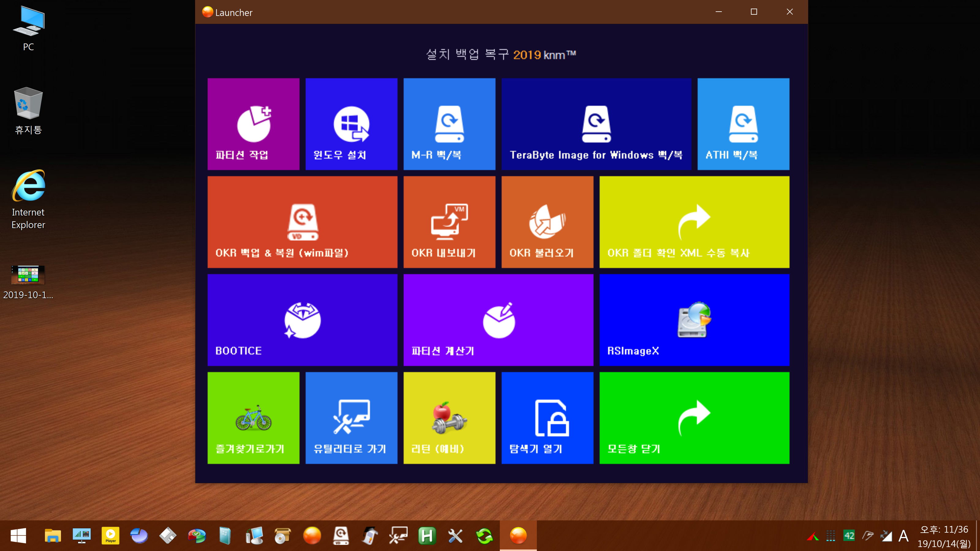Open the M-R 백/복 backup tile
The image size is (980, 551).
449,124
